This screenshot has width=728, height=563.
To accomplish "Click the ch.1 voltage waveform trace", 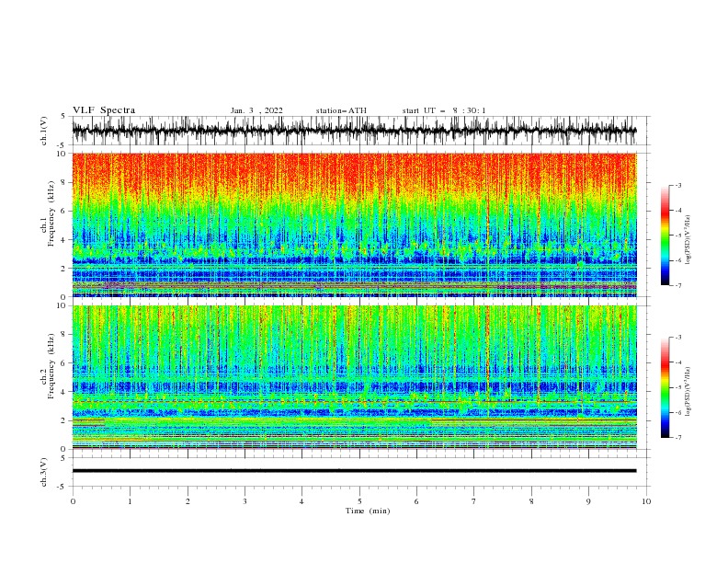I will tap(354, 131).
